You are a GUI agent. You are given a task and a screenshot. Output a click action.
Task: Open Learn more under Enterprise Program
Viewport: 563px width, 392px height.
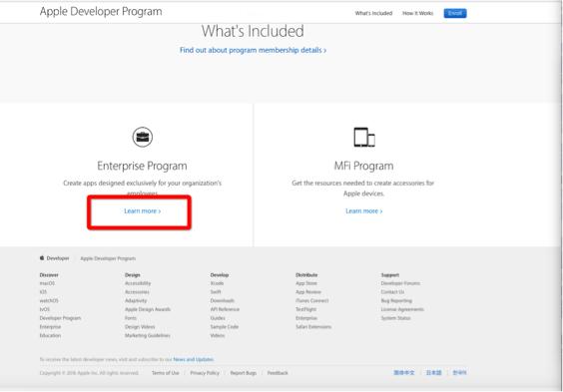(143, 210)
